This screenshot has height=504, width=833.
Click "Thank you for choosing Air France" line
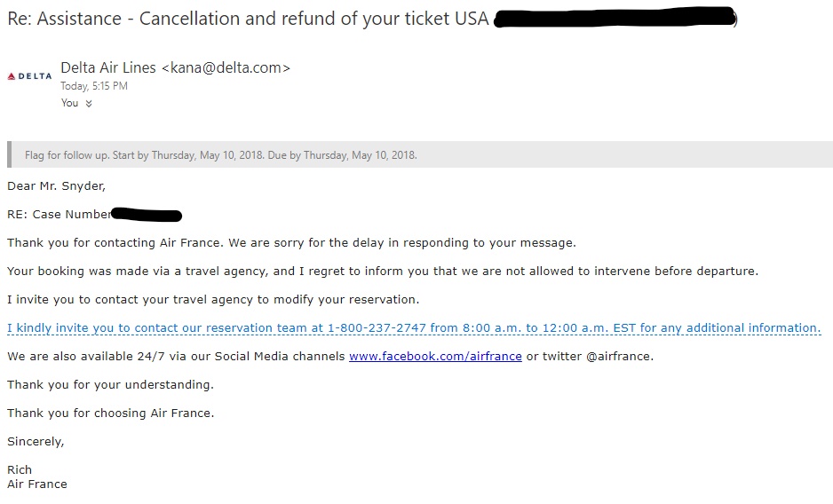(110, 413)
